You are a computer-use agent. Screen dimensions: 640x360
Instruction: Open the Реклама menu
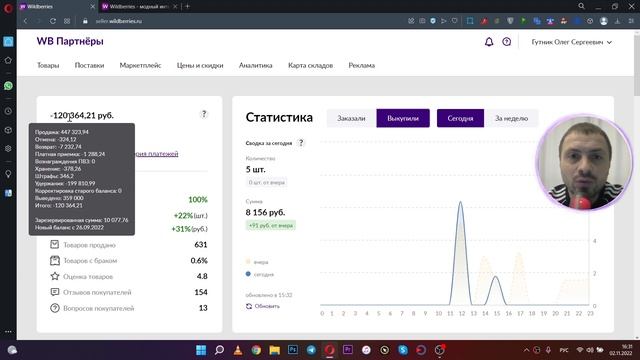(362, 65)
